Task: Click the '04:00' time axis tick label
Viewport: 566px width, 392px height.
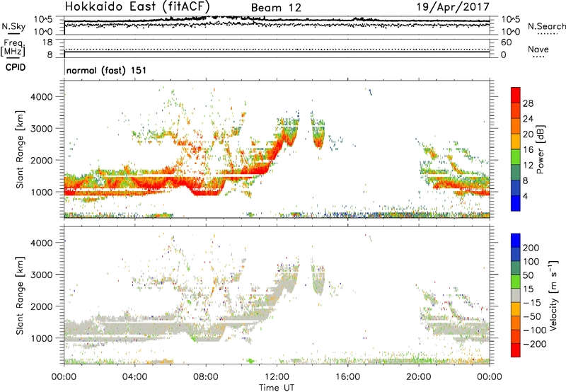Action: [135, 377]
